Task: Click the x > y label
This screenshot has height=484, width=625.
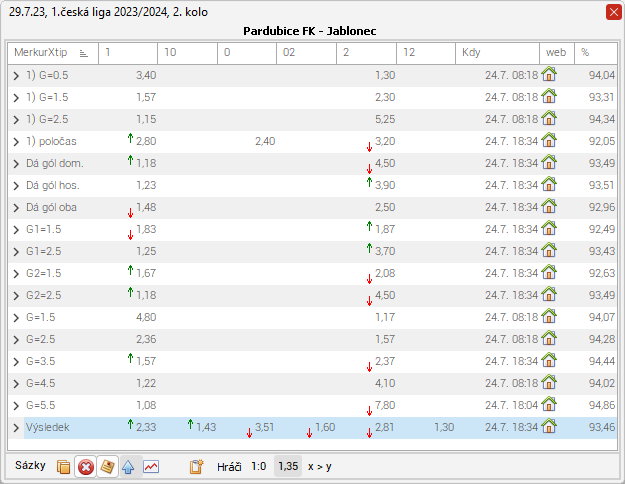Action: (320, 466)
